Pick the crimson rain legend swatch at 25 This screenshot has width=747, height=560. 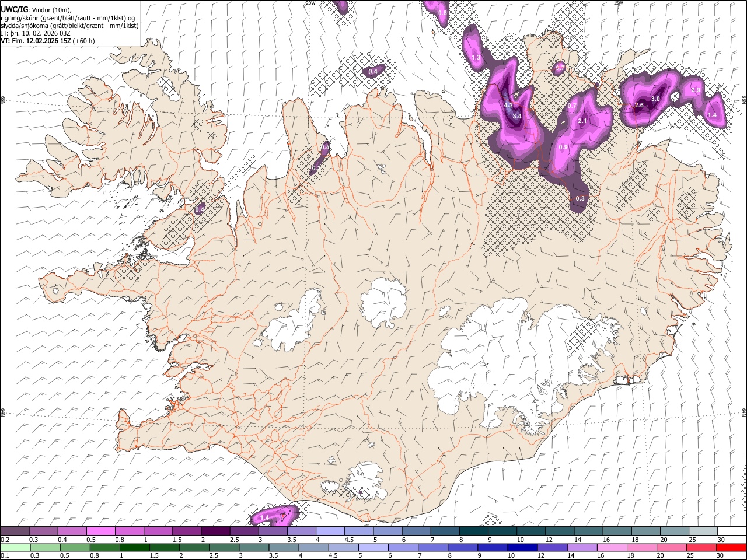[701, 547]
